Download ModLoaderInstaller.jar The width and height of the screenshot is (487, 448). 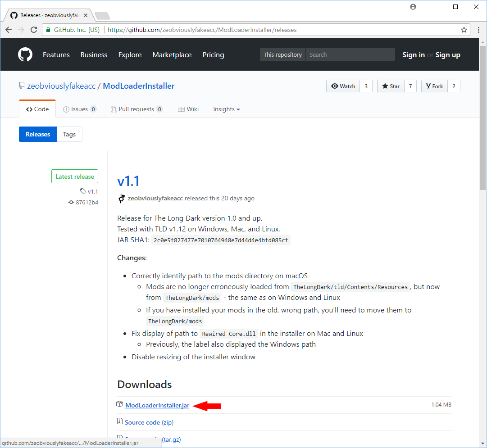pyautogui.click(x=157, y=405)
